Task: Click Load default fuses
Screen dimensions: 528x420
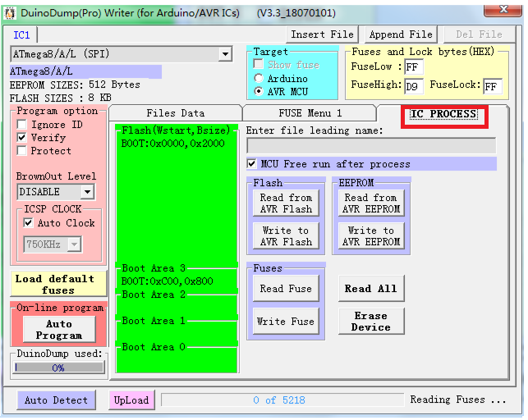Action: 58,284
